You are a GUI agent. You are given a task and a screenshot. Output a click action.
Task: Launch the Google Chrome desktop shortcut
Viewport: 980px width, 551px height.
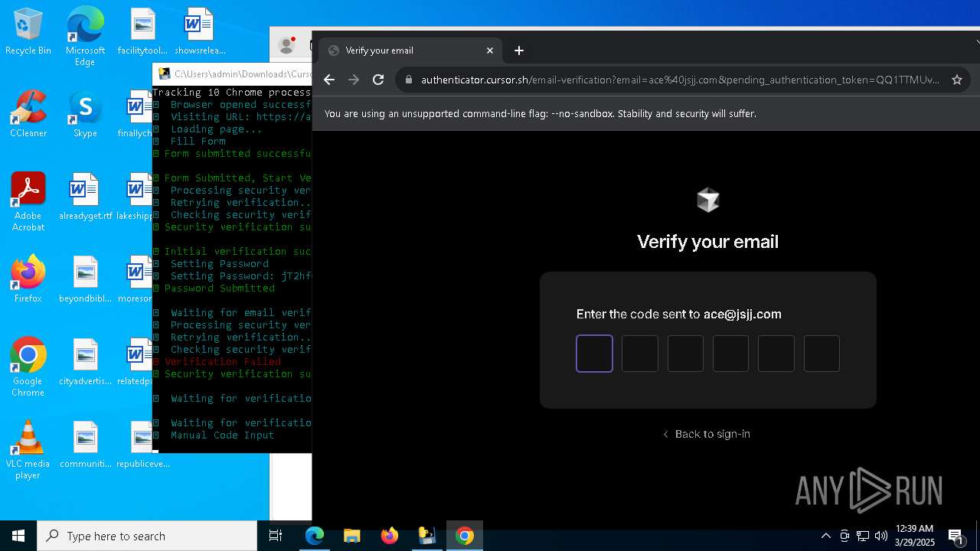pos(28,367)
